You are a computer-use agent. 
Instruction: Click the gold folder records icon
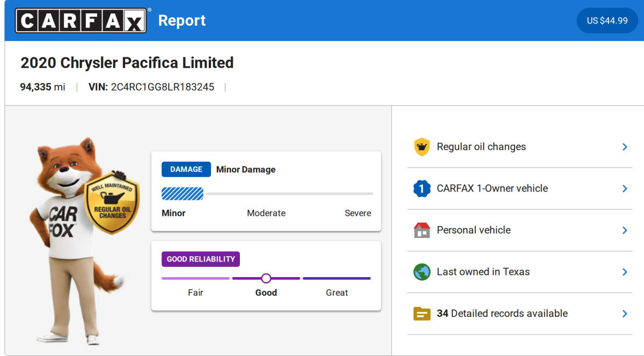[422, 314]
